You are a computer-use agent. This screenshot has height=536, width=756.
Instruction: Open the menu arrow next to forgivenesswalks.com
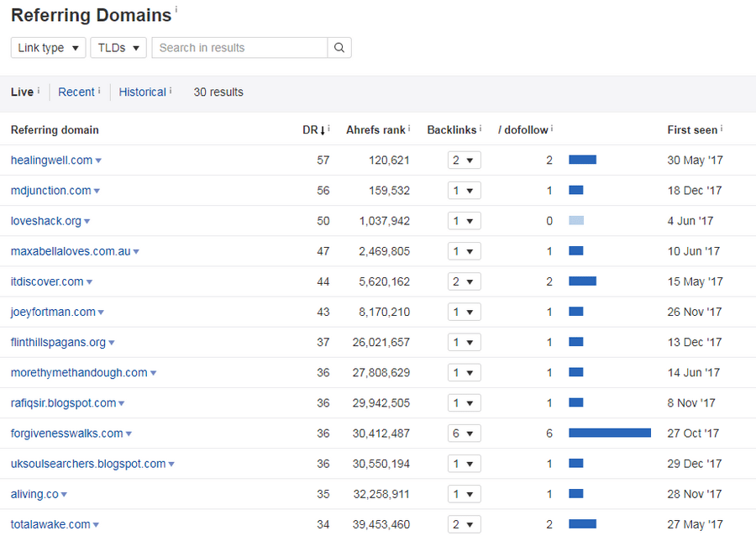[129, 434]
